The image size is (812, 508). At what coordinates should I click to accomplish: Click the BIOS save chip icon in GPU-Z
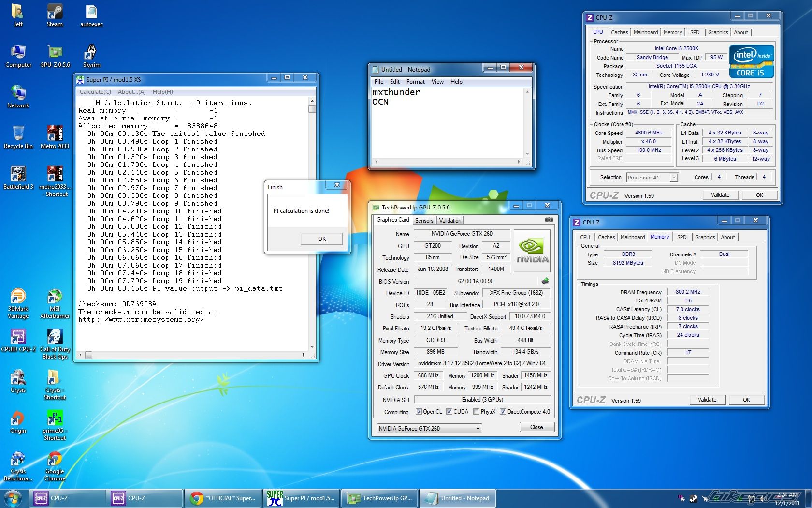(x=545, y=281)
